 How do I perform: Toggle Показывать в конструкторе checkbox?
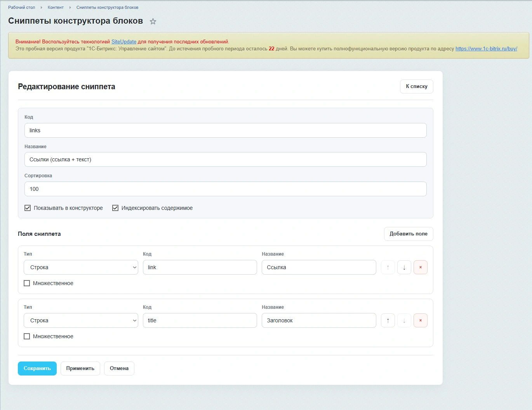pos(28,208)
